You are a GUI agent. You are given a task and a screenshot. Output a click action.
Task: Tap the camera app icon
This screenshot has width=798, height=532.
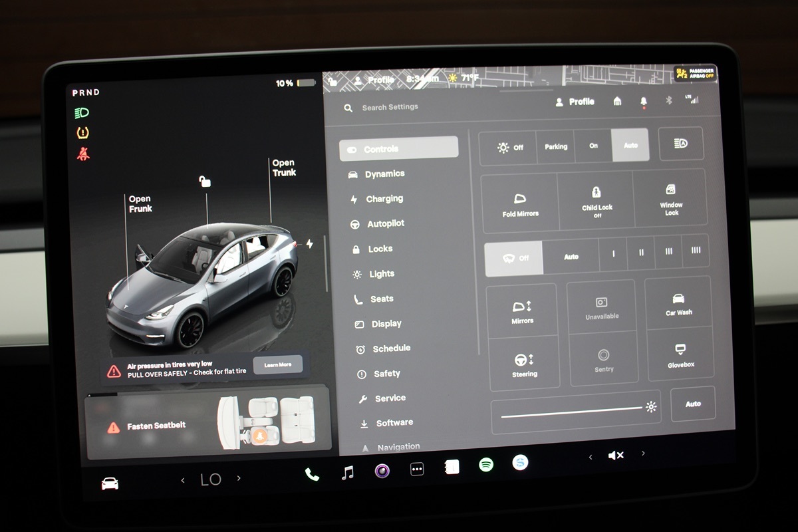382,471
